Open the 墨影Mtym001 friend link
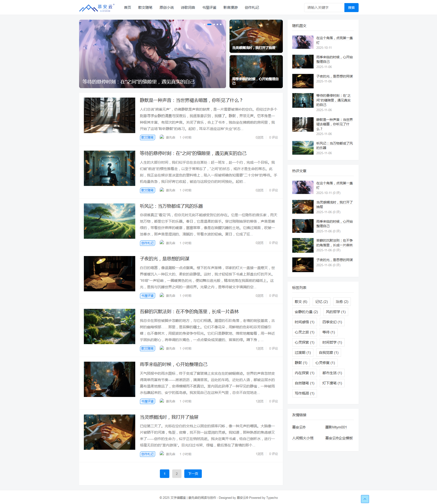Screen dimensions: 437x504 (336, 427)
